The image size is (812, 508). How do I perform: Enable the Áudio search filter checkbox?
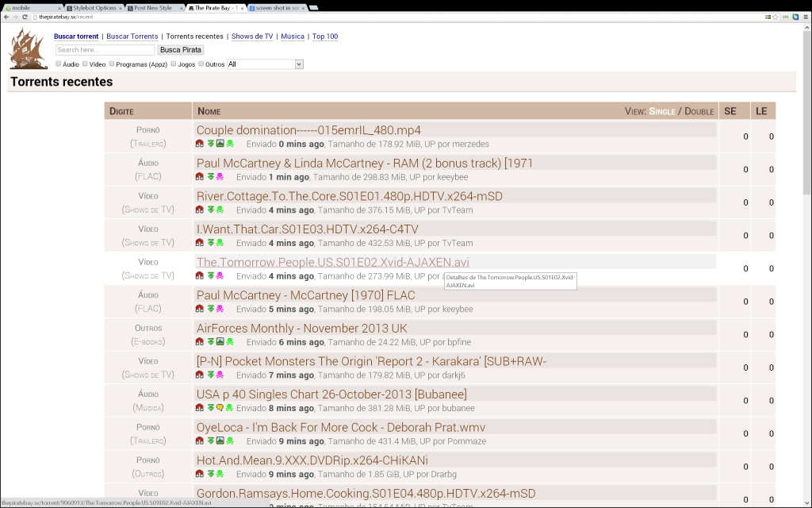tap(59, 63)
